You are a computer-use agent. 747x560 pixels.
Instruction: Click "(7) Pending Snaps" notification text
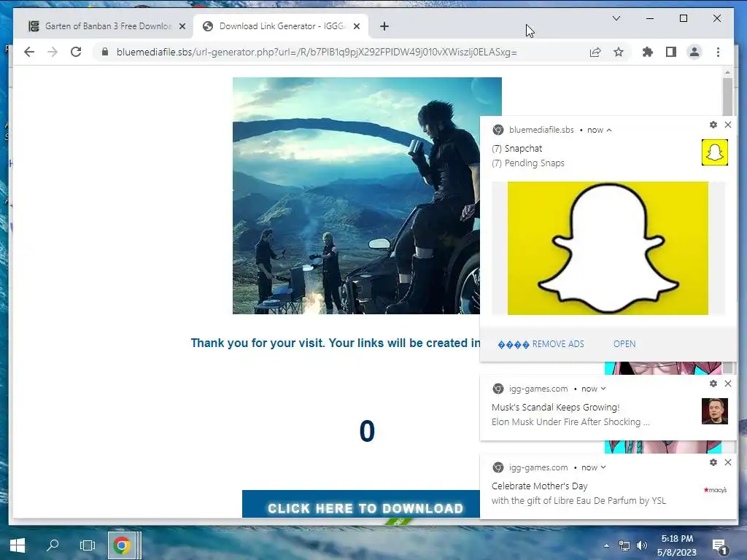(x=528, y=163)
